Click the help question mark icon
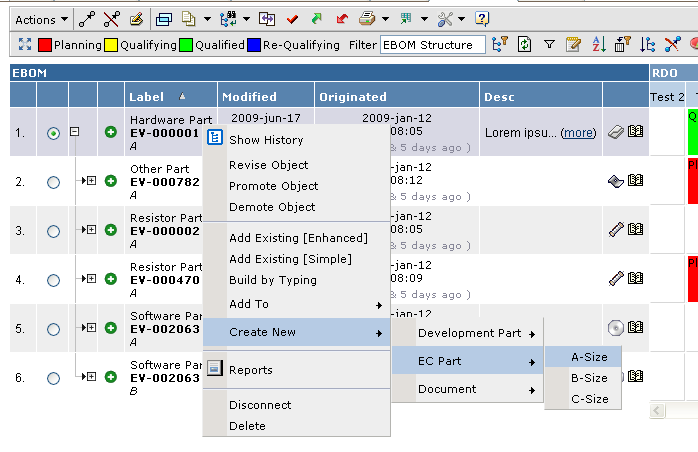This screenshot has height=452, width=698. coord(482,19)
